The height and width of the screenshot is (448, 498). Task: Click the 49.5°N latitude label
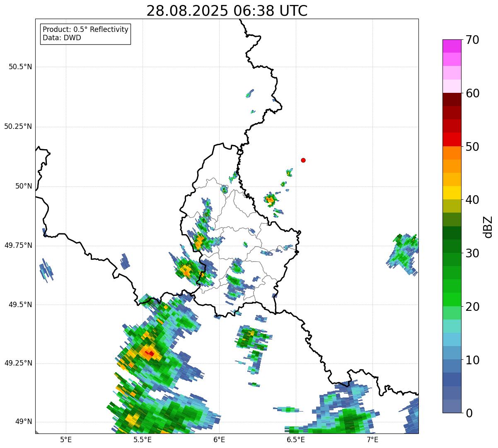pos(20,305)
